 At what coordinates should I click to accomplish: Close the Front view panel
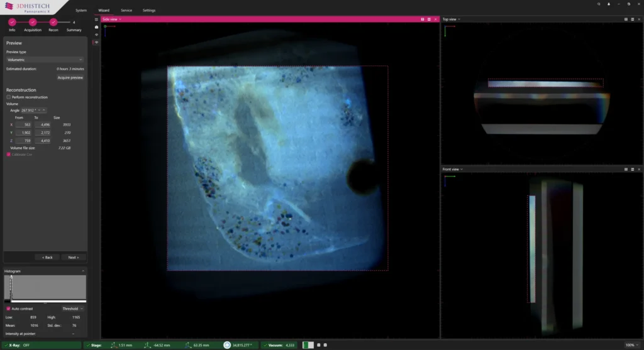coord(639,169)
